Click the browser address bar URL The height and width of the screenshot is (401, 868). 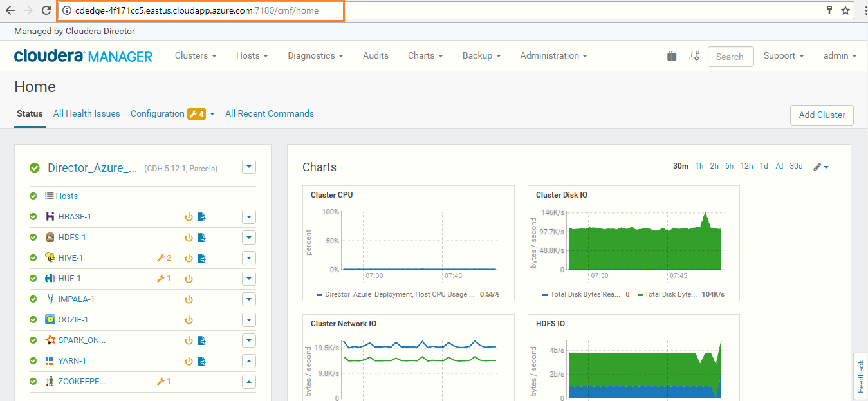(197, 10)
